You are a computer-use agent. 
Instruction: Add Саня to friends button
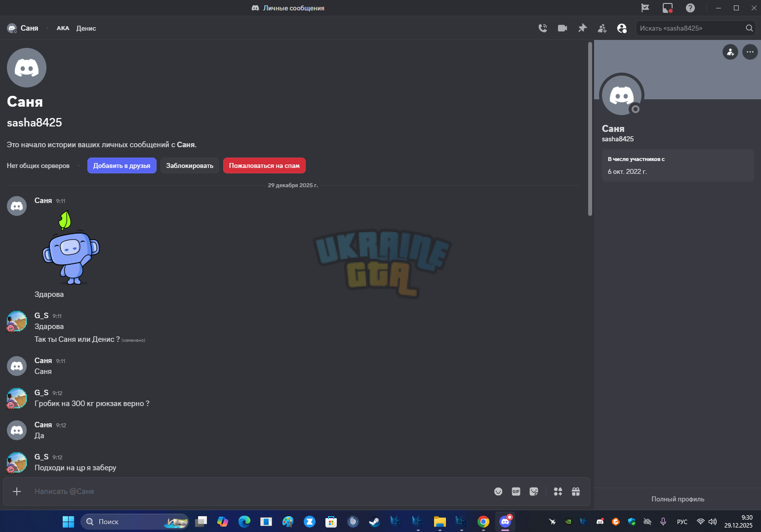coord(122,165)
